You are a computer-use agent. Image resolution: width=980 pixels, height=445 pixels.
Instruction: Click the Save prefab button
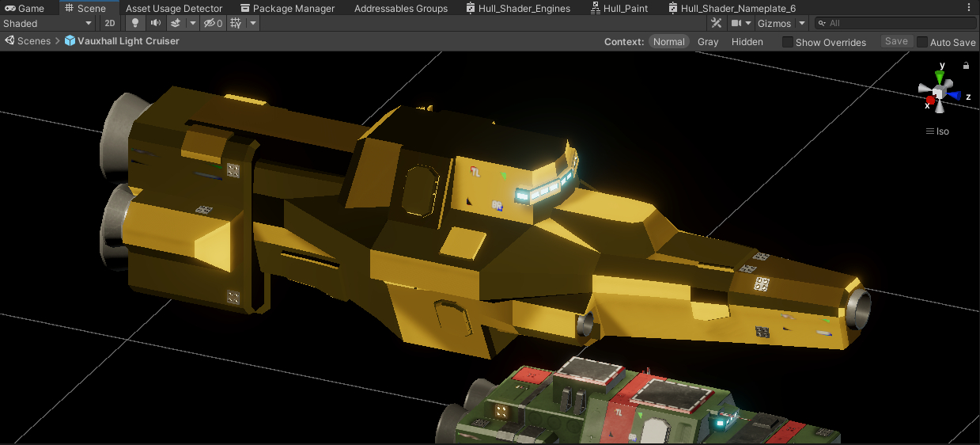click(x=896, y=41)
